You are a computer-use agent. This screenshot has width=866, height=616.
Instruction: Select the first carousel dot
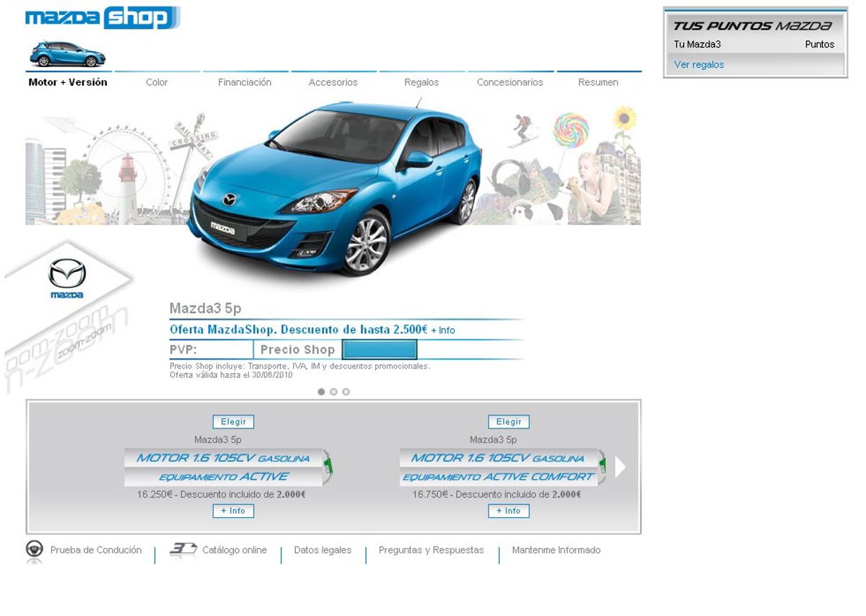point(321,392)
